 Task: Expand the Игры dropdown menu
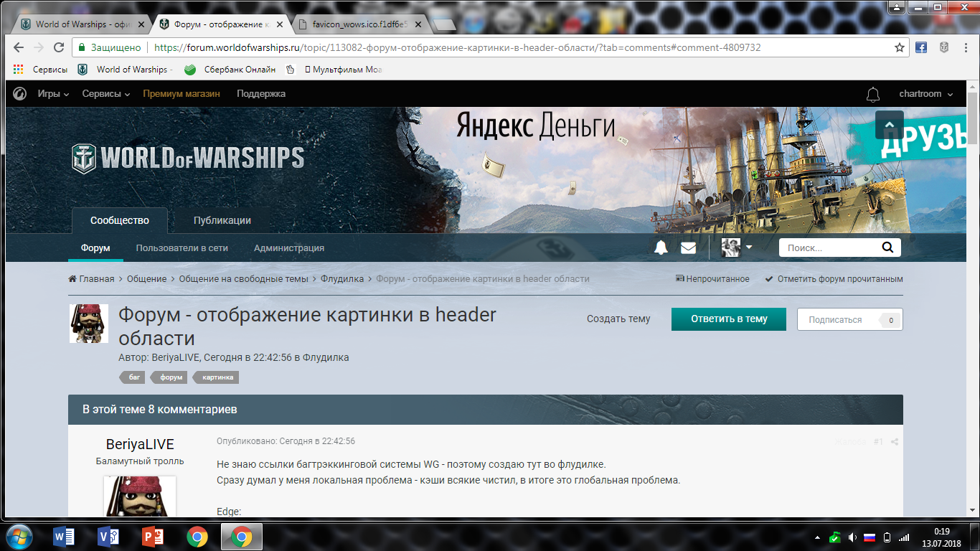click(54, 94)
